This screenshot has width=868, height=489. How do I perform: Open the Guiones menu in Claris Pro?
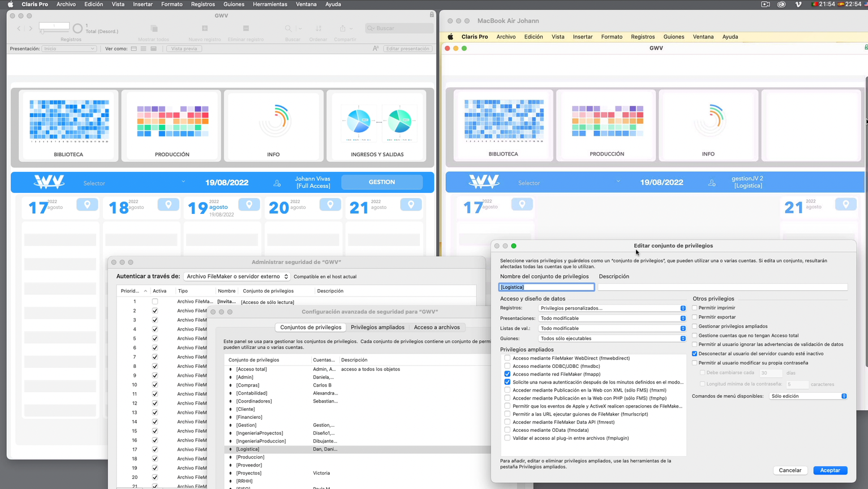(234, 4)
